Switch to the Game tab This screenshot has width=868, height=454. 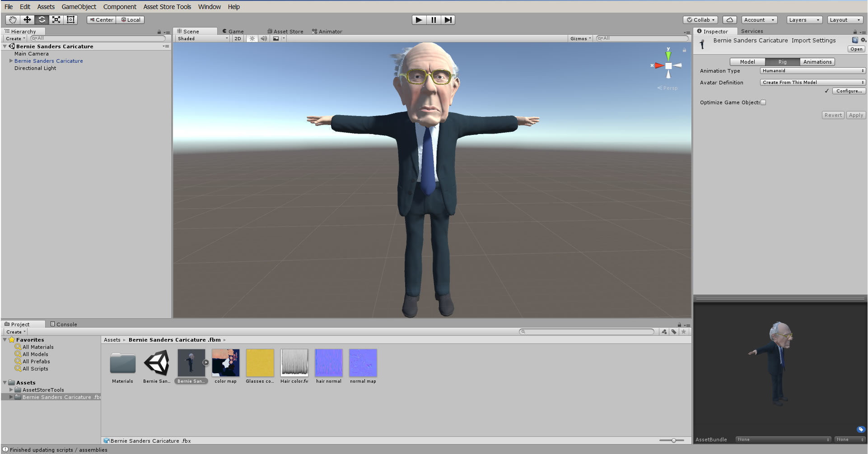click(233, 32)
